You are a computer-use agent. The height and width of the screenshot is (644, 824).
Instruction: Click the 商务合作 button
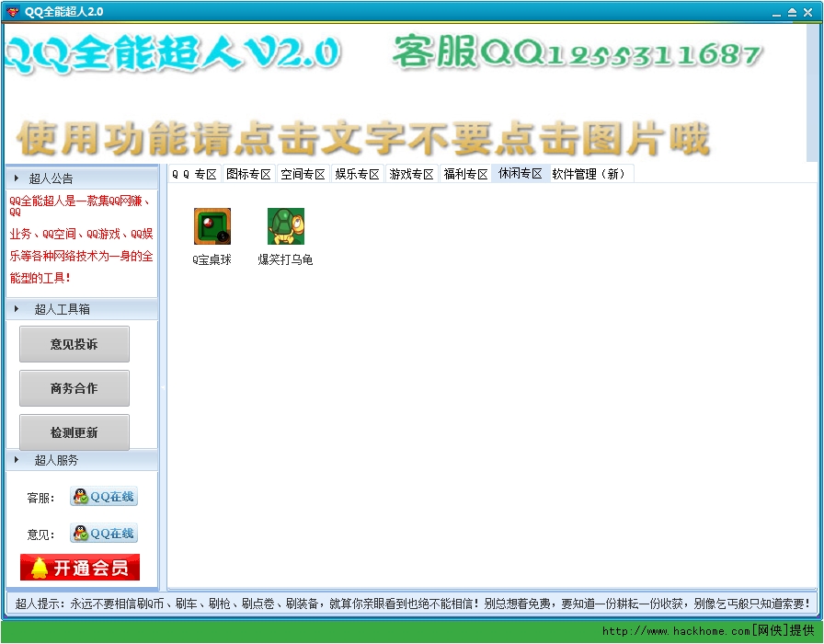74,388
